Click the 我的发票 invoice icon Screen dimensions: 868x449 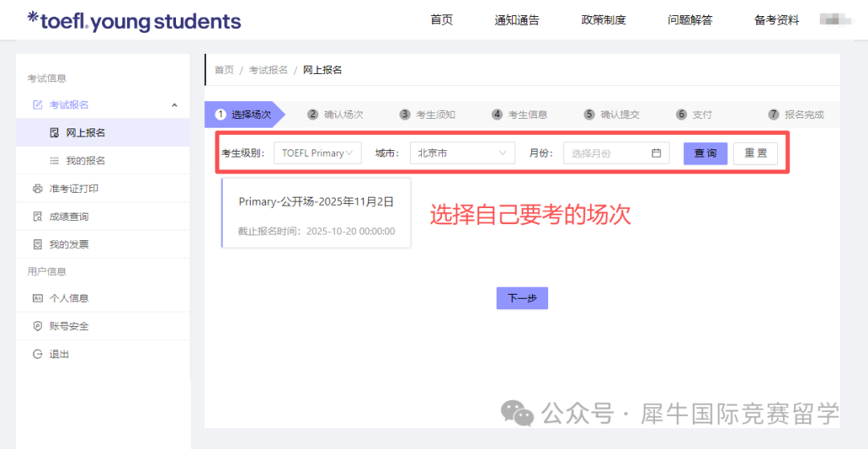[x=37, y=244]
